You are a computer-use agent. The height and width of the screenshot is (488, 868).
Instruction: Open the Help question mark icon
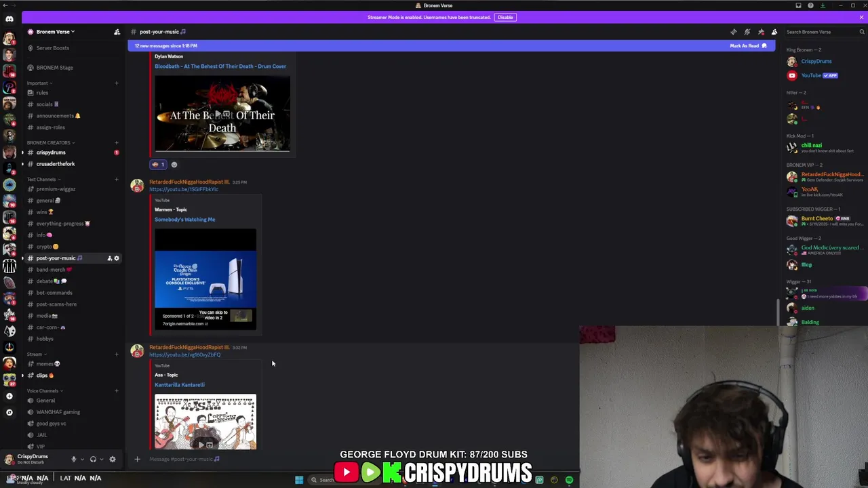tap(810, 5)
